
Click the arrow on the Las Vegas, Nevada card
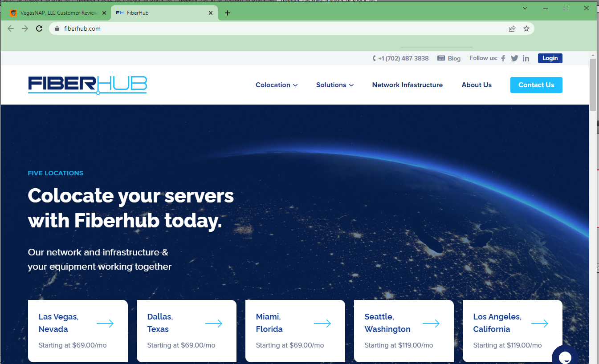[105, 324]
